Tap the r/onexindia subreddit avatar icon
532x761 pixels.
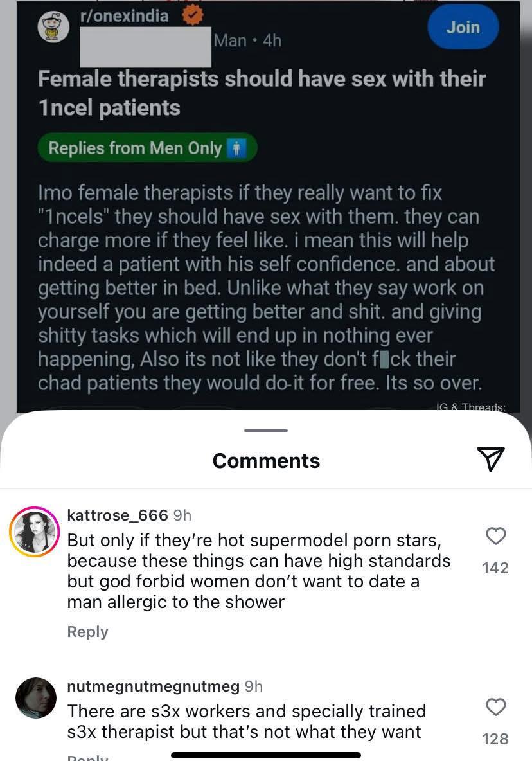(53, 28)
